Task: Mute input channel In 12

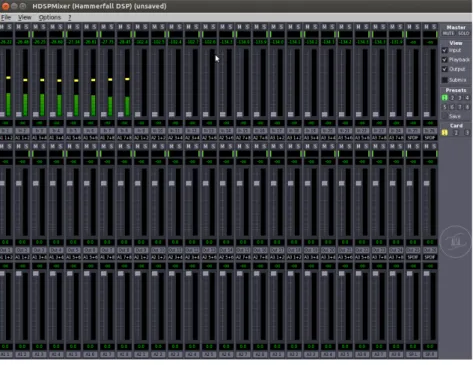Action: pyautogui.click(x=188, y=27)
